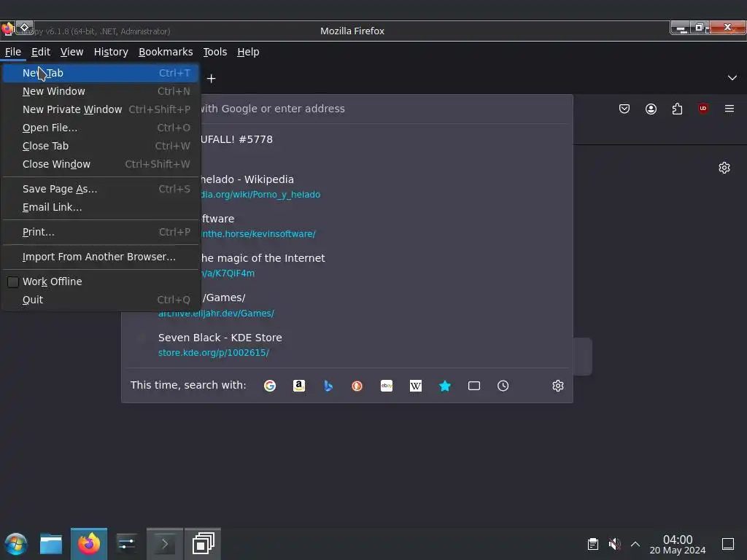
Task: Open the uBlock Origin extension icon
Action: 703,109
